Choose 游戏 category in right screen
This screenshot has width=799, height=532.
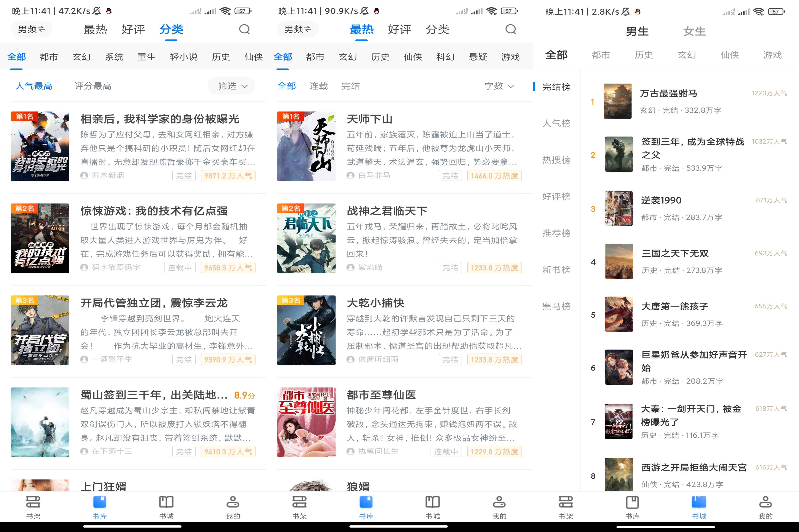773,55
